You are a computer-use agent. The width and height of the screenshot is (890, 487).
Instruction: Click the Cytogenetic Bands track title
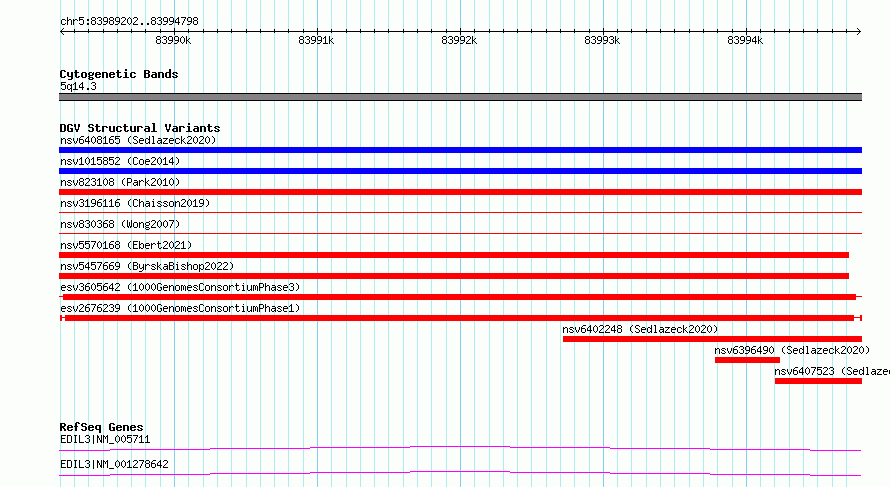click(x=119, y=74)
